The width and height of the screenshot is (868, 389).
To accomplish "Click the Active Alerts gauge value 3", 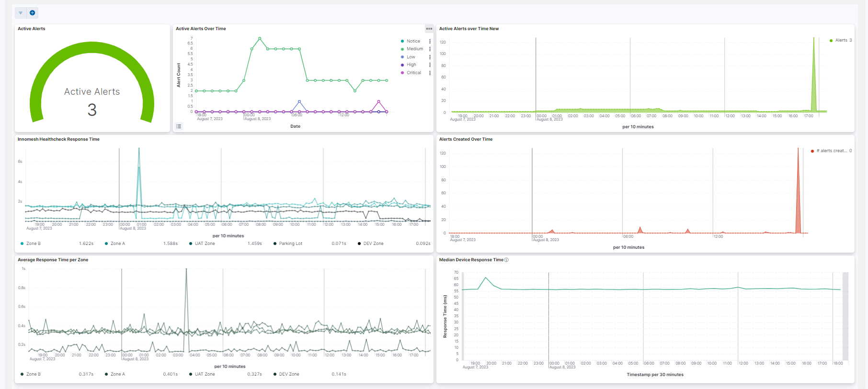I will [x=92, y=110].
